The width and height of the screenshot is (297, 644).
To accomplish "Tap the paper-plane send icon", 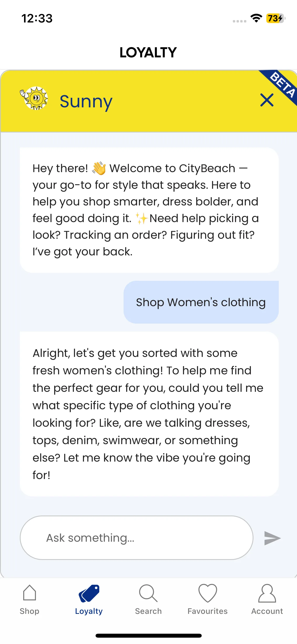I will pyautogui.click(x=272, y=538).
